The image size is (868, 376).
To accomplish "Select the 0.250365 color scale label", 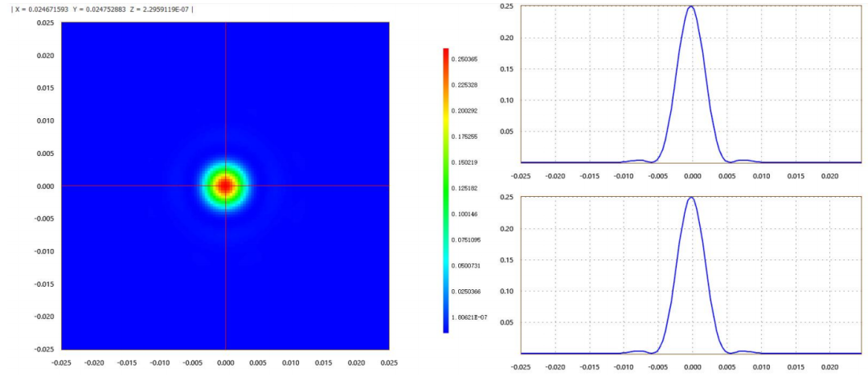I will click(x=463, y=59).
